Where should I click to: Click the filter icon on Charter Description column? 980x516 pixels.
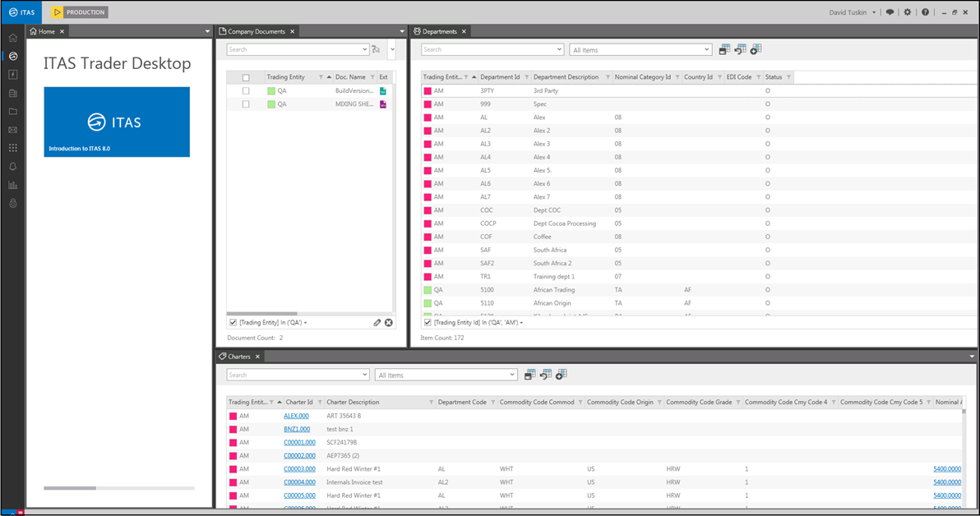coord(432,403)
